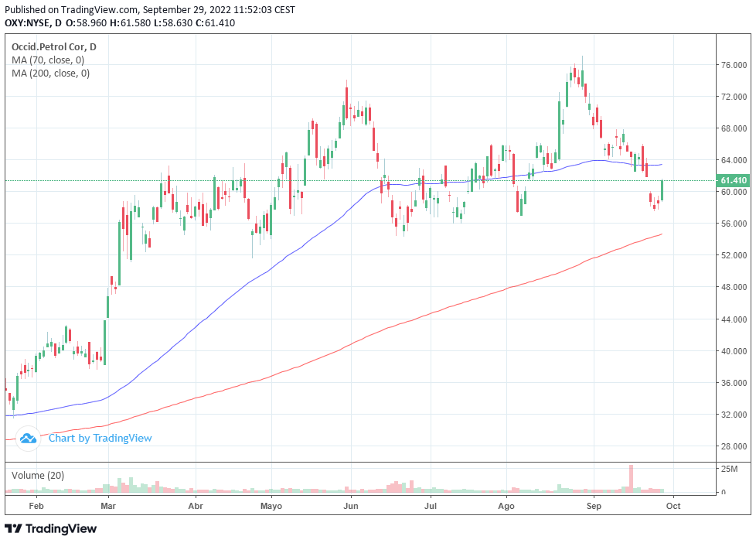The width and height of the screenshot is (756, 543).
Task: Click the 25M volume axis label
Action: (729, 469)
